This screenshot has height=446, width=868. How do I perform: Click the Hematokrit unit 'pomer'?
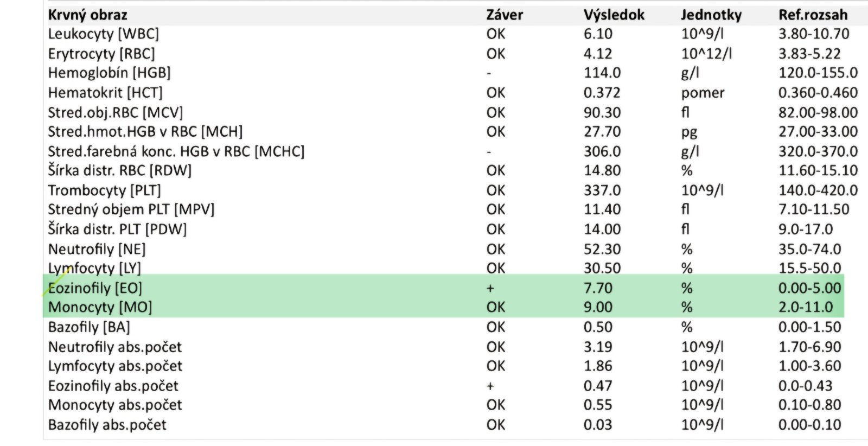[703, 93]
